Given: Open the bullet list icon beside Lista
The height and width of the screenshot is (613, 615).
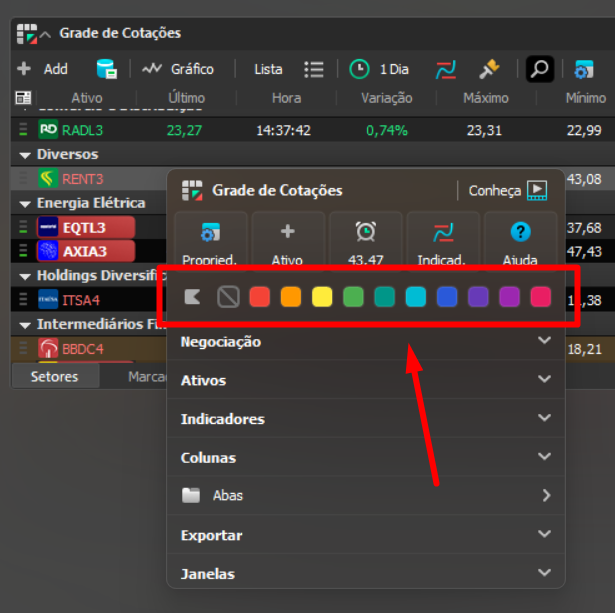Looking at the screenshot, I should 314,69.
